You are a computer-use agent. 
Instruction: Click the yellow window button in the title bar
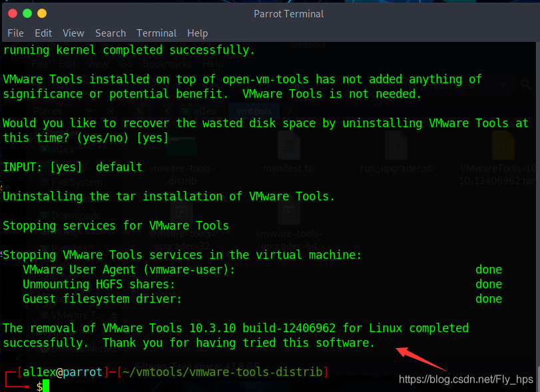[42, 13]
